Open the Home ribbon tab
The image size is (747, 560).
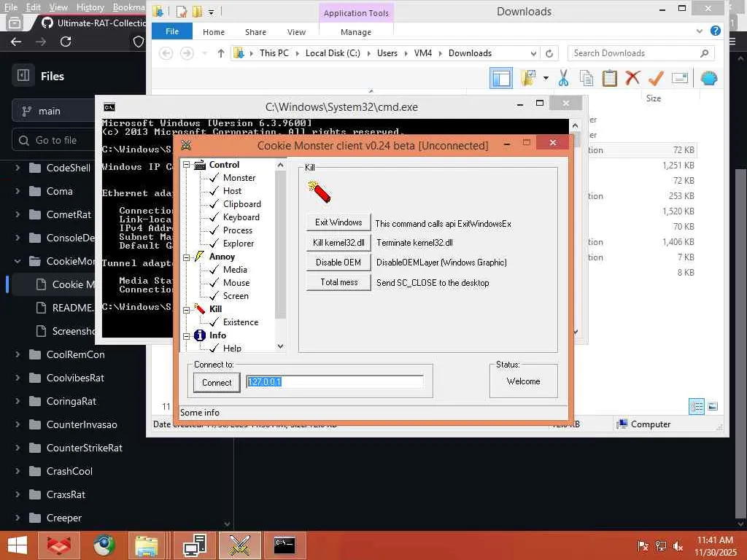coord(214,32)
